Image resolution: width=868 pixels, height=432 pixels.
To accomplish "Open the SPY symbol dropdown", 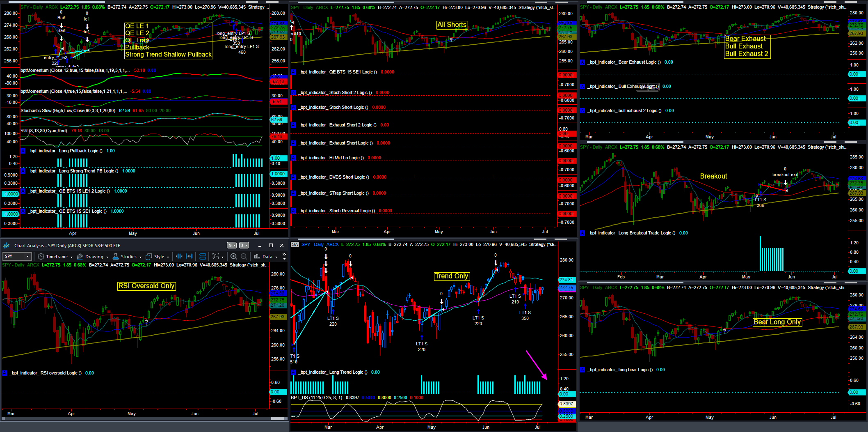I will [17, 257].
